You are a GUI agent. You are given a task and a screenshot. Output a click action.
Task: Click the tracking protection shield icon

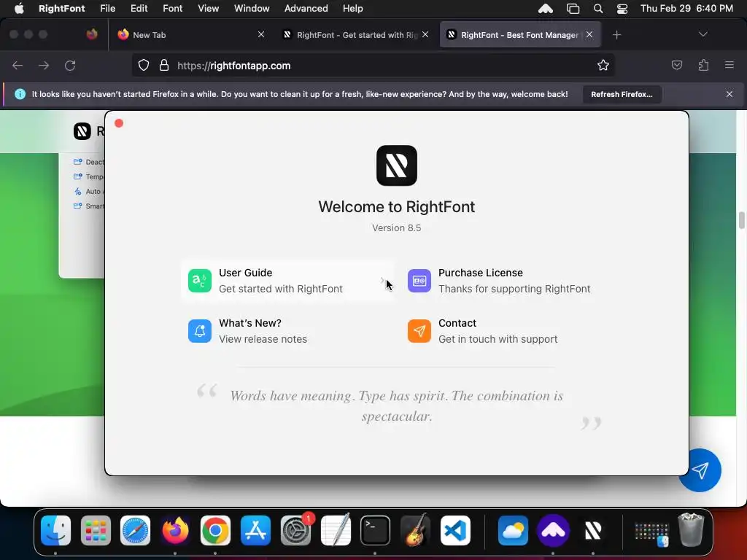144,65
